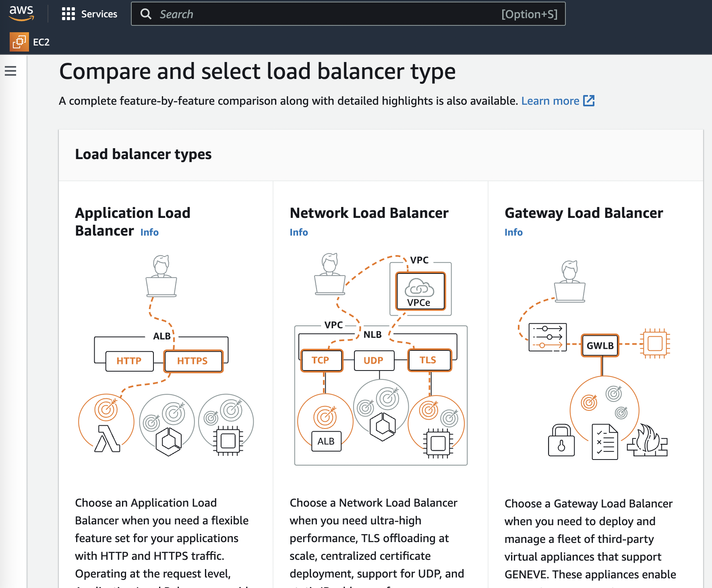Screen dimensions: 712x588
Task: Click the user laptop icon in ALB diagram
Action: coord(161,276)
